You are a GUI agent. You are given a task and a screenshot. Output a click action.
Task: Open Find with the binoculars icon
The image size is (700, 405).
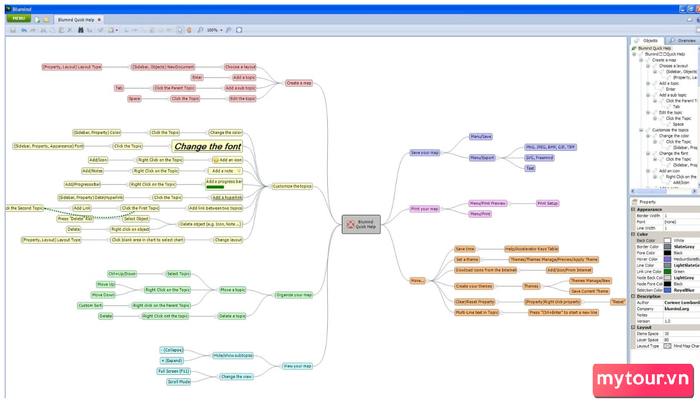81,30
